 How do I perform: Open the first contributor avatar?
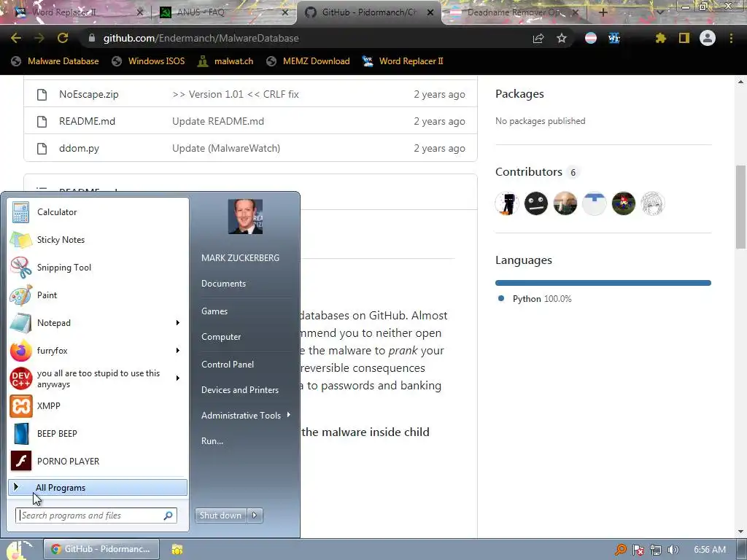coord(507,203)
